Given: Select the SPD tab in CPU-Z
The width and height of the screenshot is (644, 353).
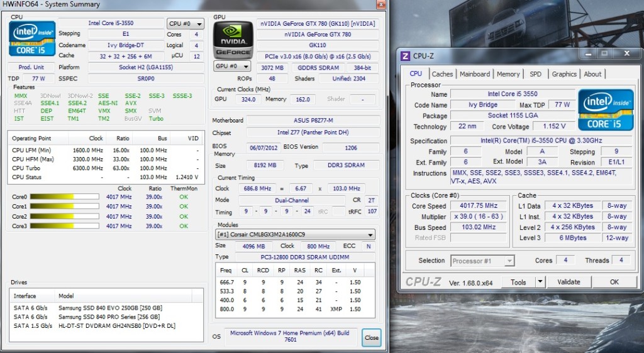Looking at the screenshot, I should [536, 74].
